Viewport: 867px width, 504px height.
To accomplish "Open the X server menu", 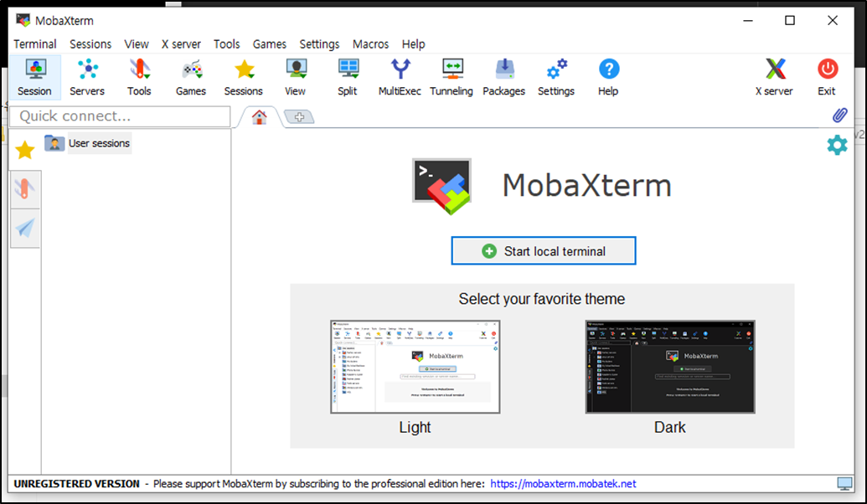I will point(182,44).
